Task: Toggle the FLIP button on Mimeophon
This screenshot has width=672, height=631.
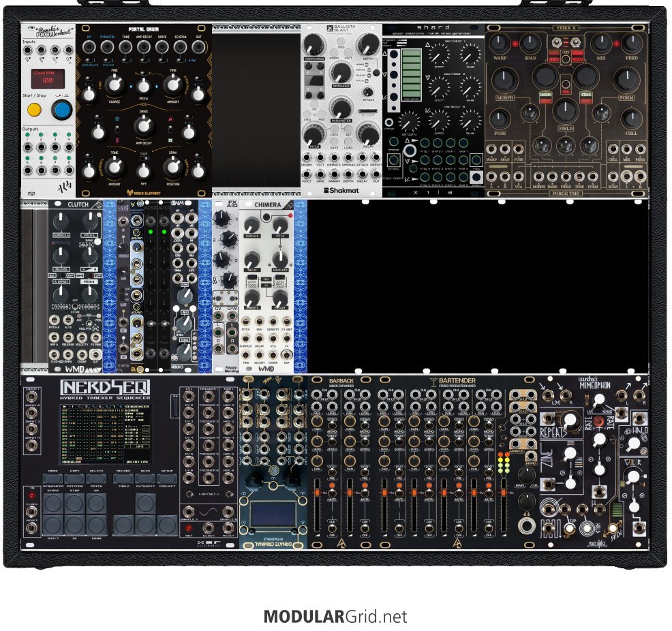Action: coord(570,527)
